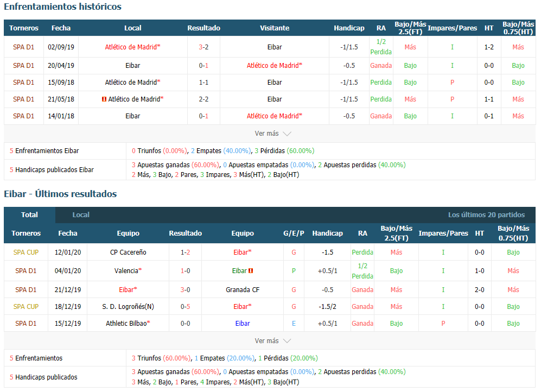Switch to the Local tab
541x392 pixels.
point(81,214)
